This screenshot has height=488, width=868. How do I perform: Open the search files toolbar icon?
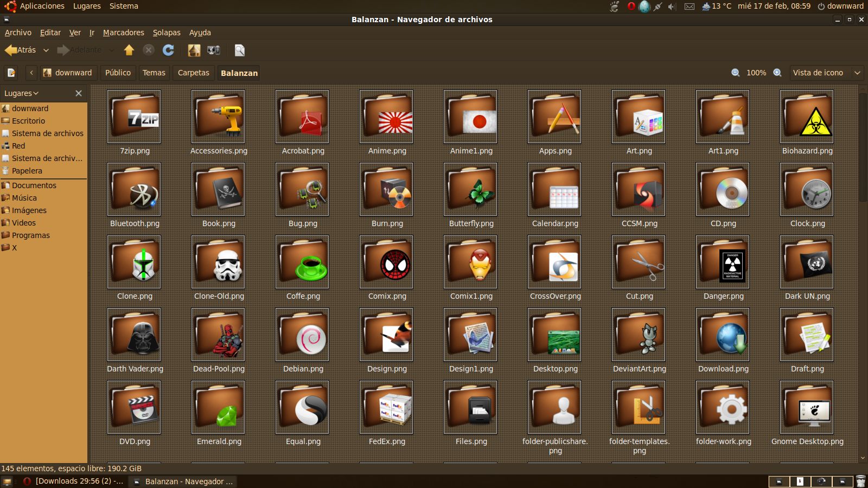(x=239, y=50)
